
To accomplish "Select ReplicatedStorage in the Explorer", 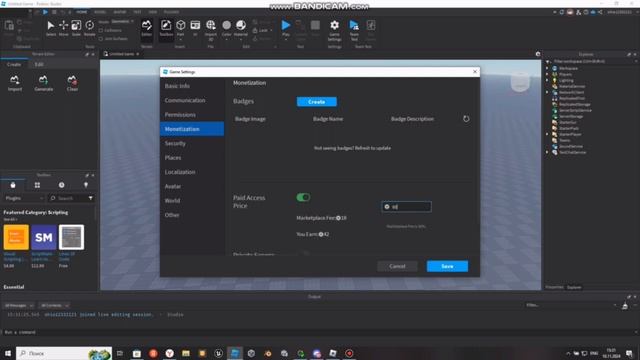I will (574, 104).
